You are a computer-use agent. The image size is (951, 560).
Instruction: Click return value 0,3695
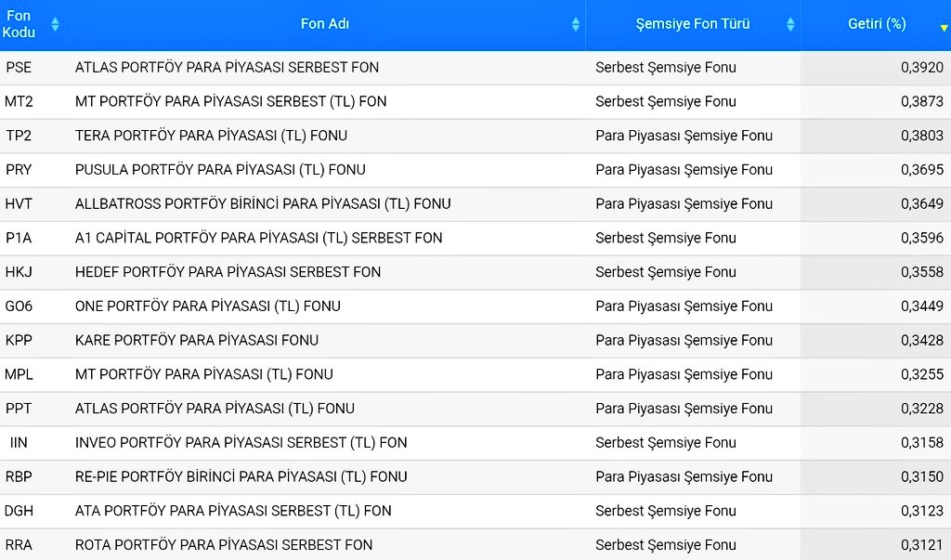click(x=922, y=169)
